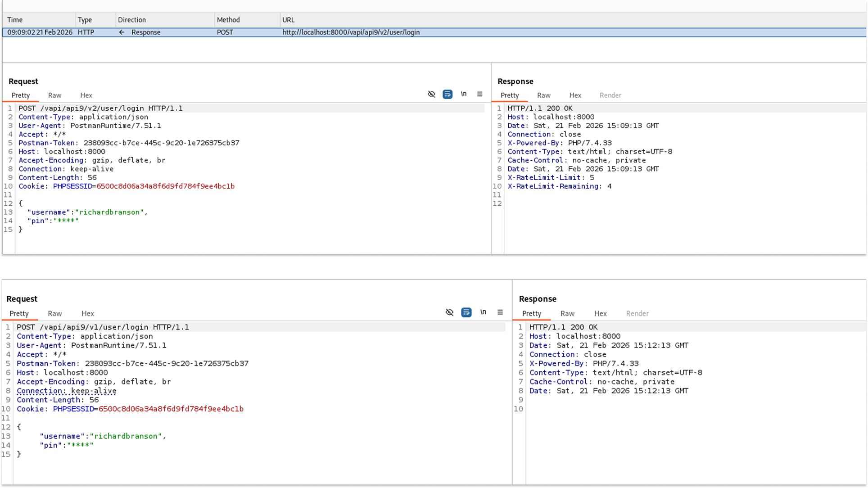Switch to the Raw tab in bottom Response panel
Viewport: 868px width, 488px height.
(567, 313)
